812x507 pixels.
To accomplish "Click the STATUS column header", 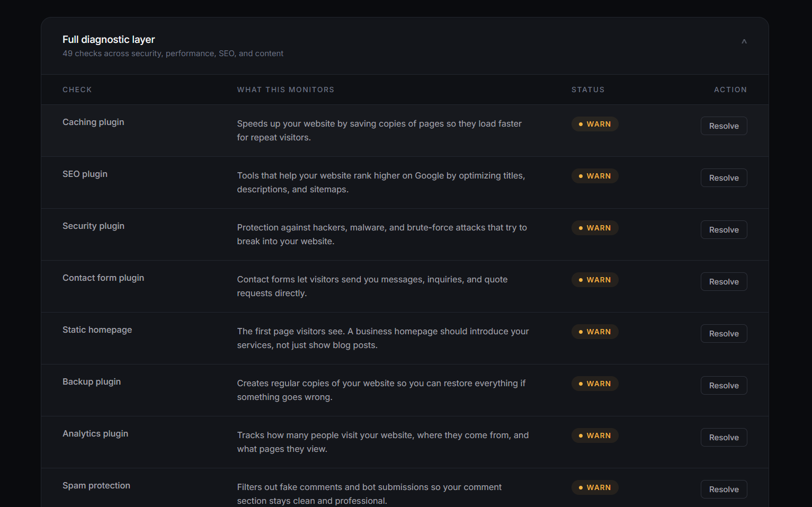I will pos(588,90).
